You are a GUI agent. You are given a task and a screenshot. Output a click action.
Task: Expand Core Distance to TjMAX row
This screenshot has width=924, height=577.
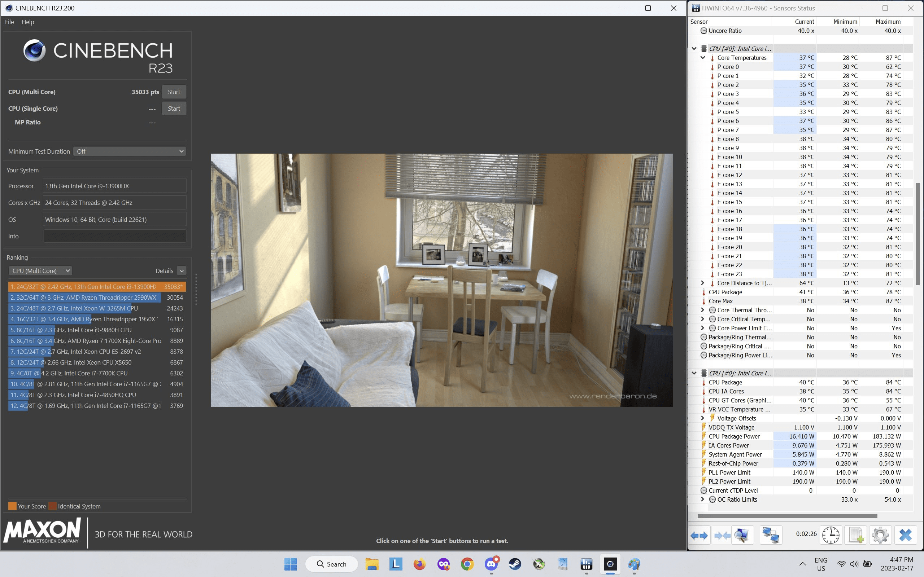pos(702,283)
